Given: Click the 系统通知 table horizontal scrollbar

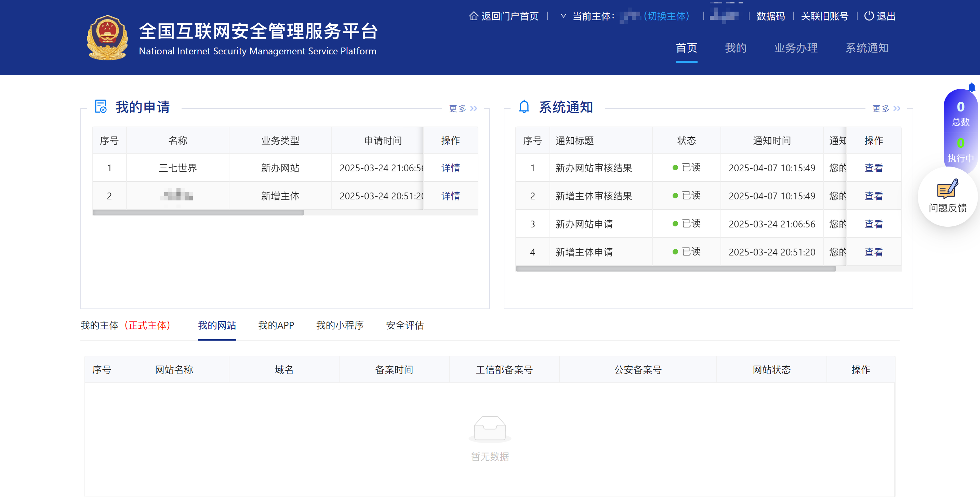Looking at the screenshot, I should [675, 269].
